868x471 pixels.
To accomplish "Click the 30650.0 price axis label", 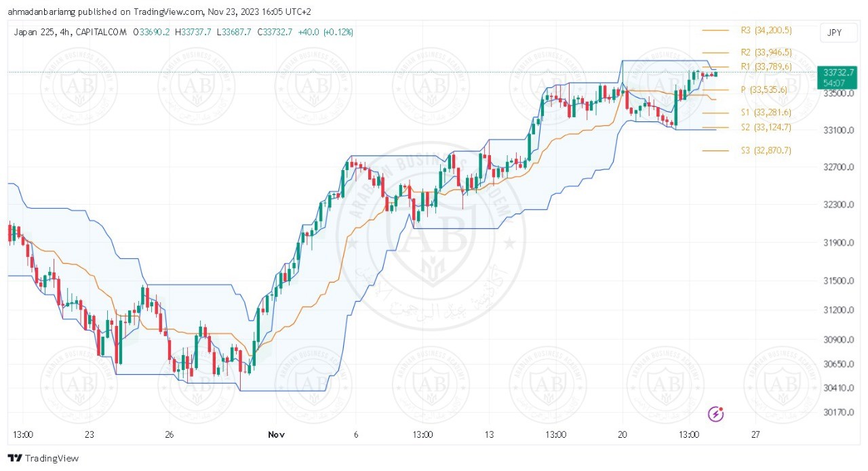I will point(837,364).
